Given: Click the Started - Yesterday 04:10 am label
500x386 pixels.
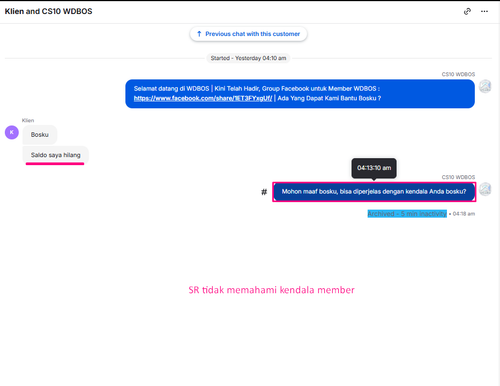Looking at the screenshot, I should [x=248, y=58].
